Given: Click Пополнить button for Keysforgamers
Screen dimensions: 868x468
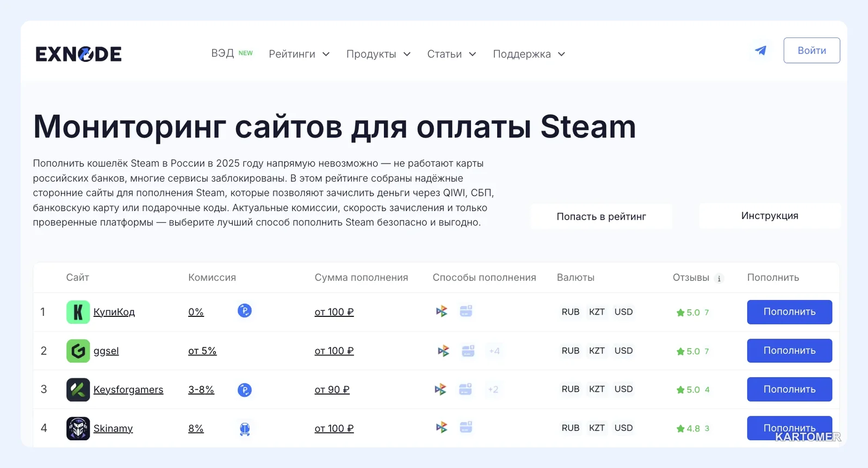Looking at the screenshot, I should pos(790,389).
